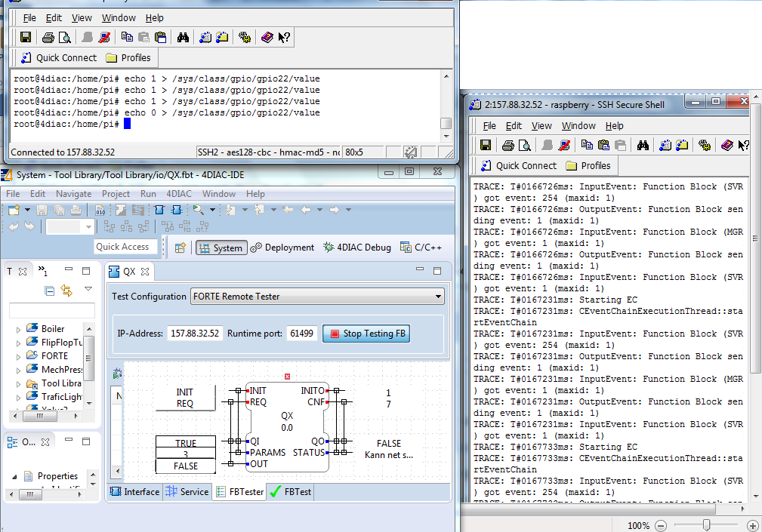This screenshot has height=532, width=762.
Task: Click Save icon in top SSH window toolbar
Action: 26,38
